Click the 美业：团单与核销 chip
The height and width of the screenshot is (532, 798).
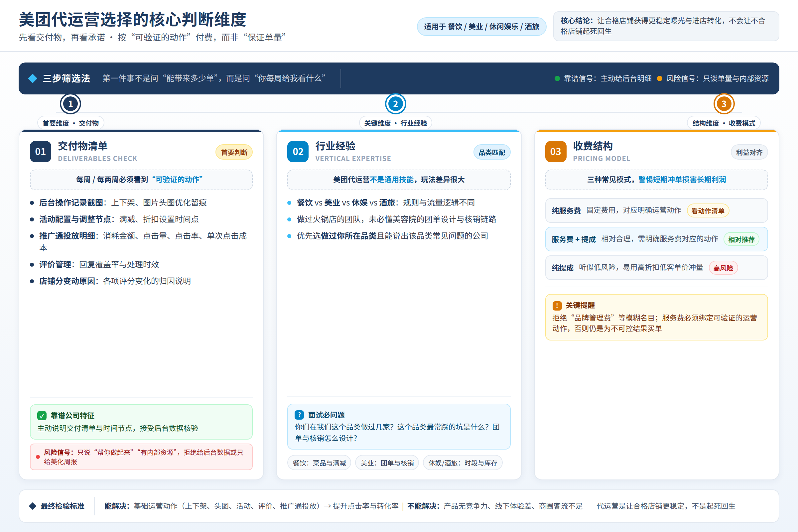pyautogui.click(x=387, y=463)
